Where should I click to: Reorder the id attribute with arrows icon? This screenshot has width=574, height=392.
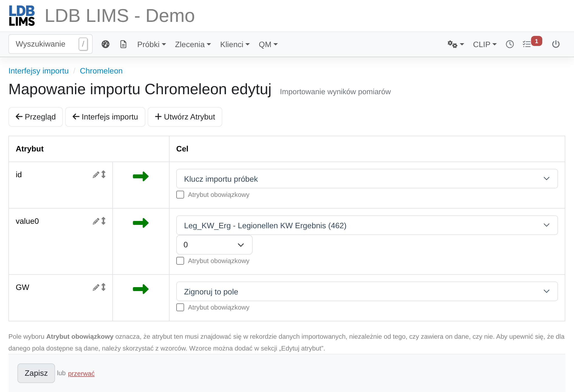point(104,174)
